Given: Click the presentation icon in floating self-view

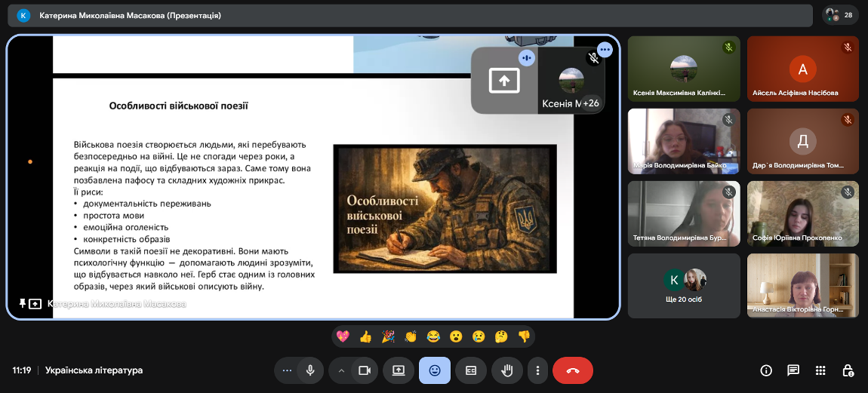Looking at the screenshot, I should click(504, 80).
